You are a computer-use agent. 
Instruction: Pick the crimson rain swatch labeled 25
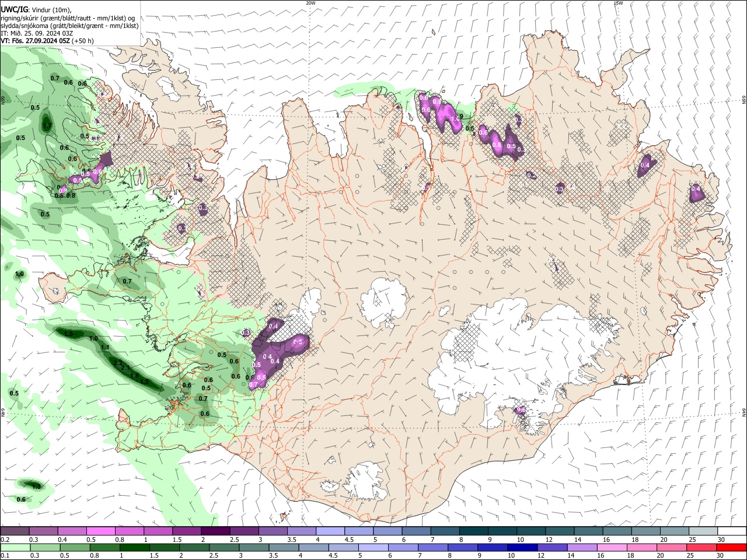pos(701,547)
